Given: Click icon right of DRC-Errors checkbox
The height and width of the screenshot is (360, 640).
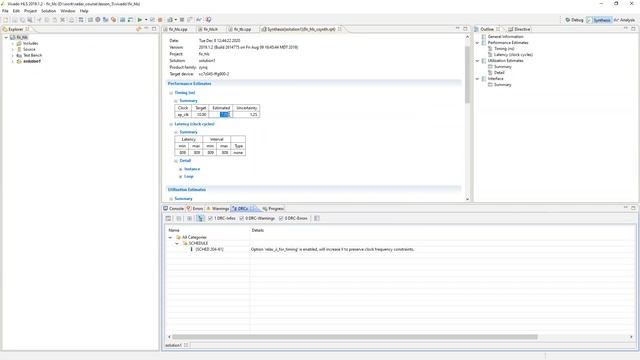Looking at the screenshot, I should pyautogui.click(x=317, y=218).
